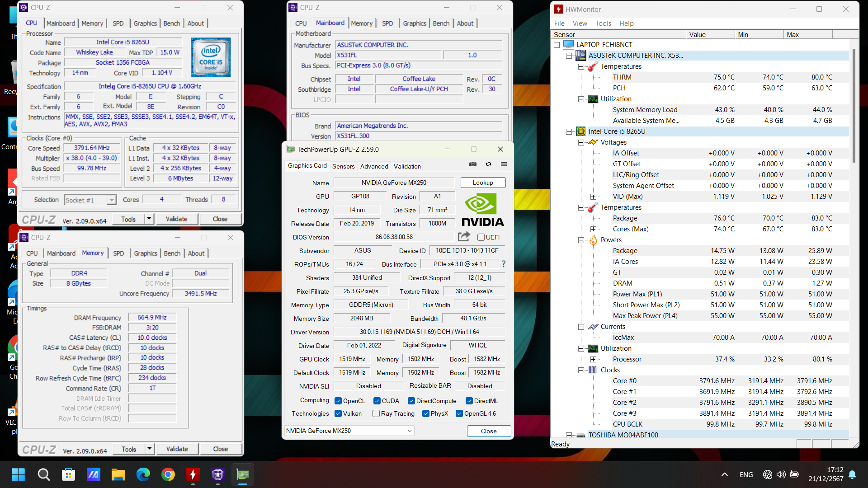Click the blue slashed app icon on the taskbar
868x488 pixels.
tap(93, 474)
